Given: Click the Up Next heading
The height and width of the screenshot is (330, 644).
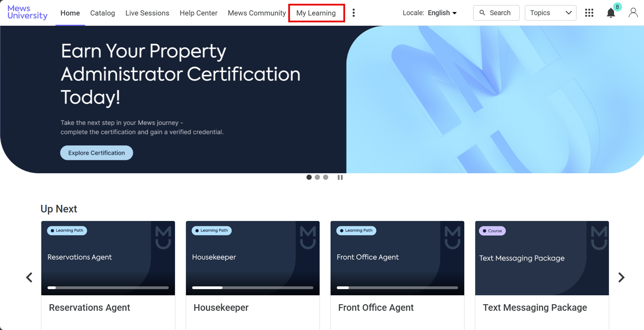Looking at the screenshot, I should (59, 209).
